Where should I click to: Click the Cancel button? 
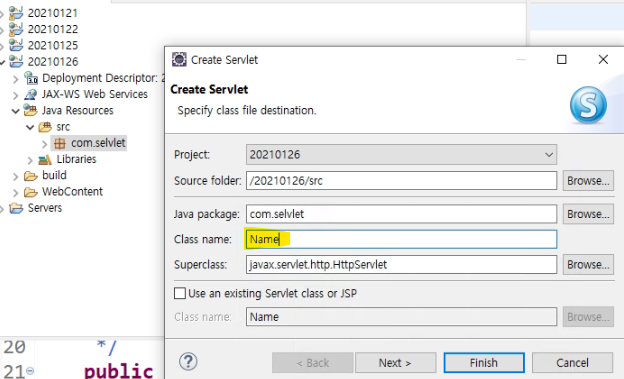click(x=572, y=363)
